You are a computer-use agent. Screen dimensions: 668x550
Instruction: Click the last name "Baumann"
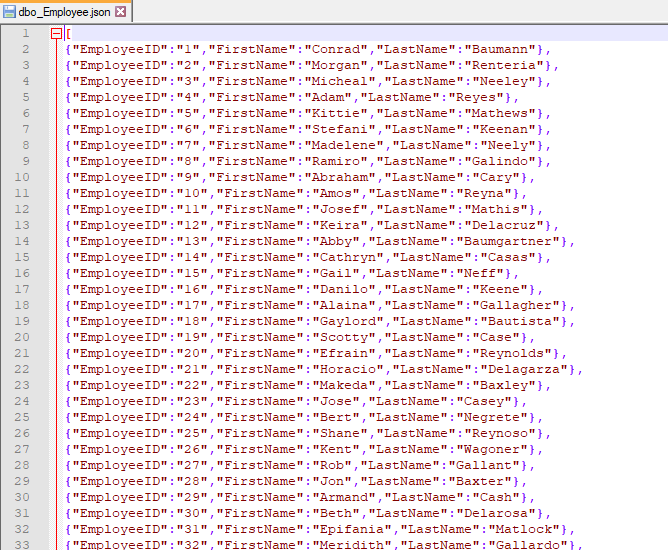click(x=500, y=49)
